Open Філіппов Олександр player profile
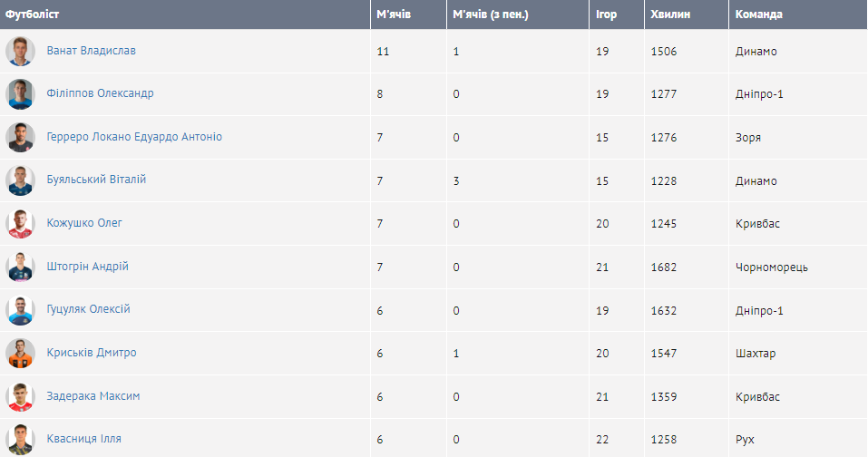The width and height of the screenshot is (868, 457). click(100, 93)
